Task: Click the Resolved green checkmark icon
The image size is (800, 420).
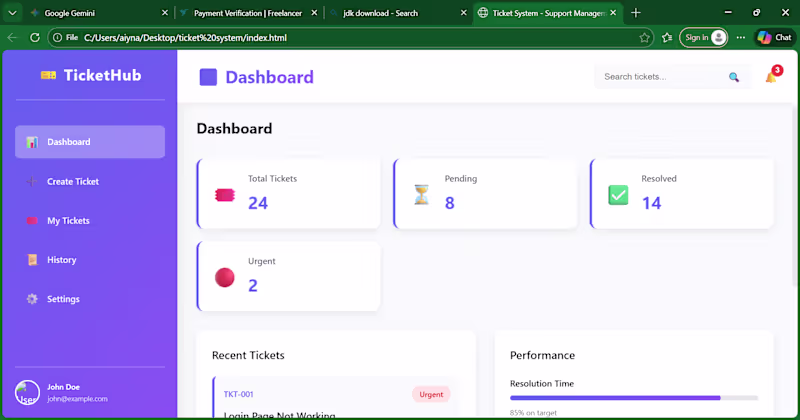Action: [618, 195]
